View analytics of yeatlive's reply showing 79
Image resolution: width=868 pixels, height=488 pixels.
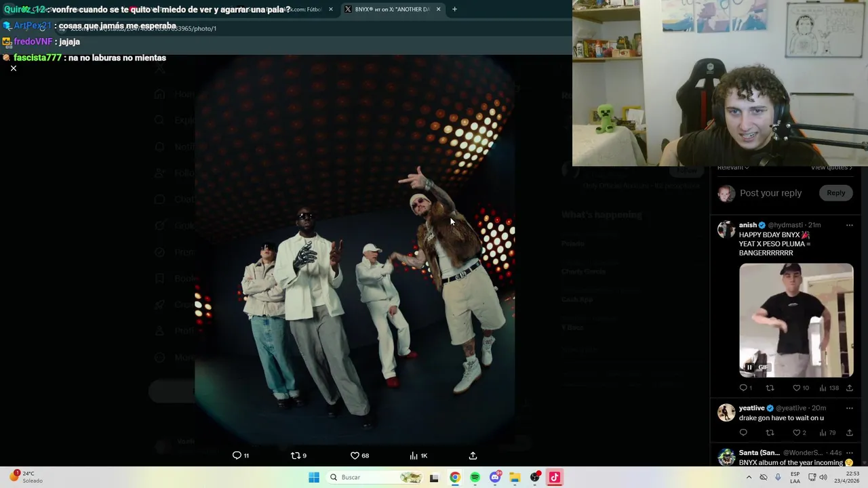tap(827, 432)
